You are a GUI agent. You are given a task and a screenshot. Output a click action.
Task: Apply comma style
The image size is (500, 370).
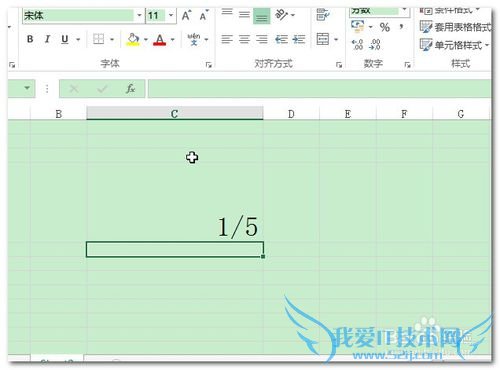click(401, 26)
